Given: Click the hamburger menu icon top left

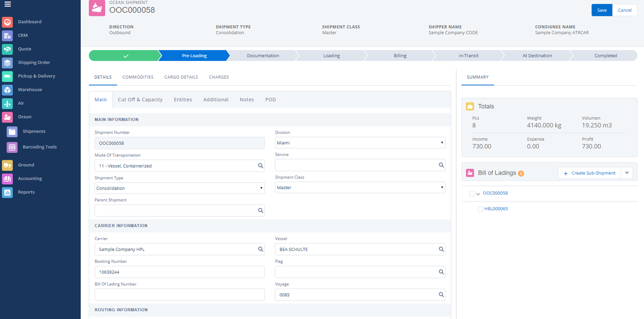Looking at the screenshot, I should tap(7, 4).
